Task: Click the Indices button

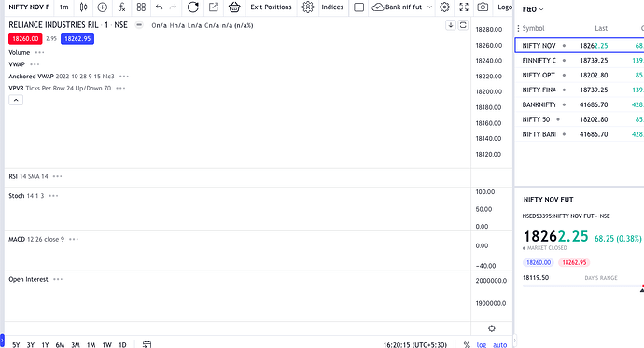Action: coord(332,7)
